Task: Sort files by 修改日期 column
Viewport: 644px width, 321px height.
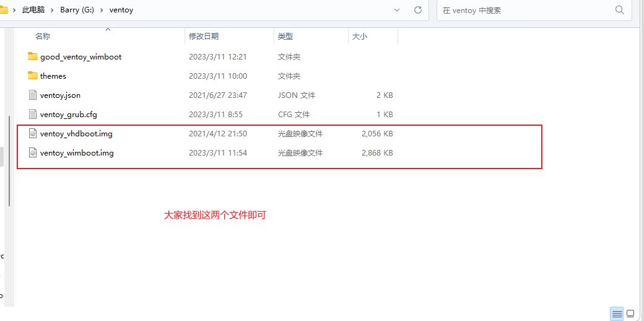Action: 204,37
